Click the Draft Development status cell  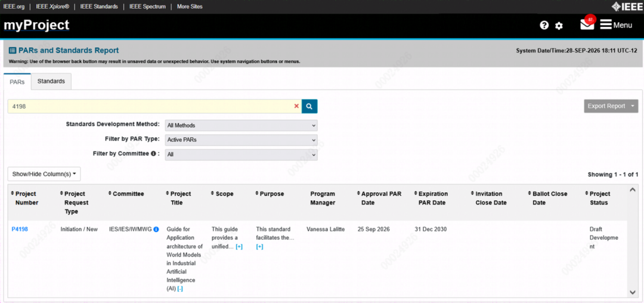coord(603,238)
